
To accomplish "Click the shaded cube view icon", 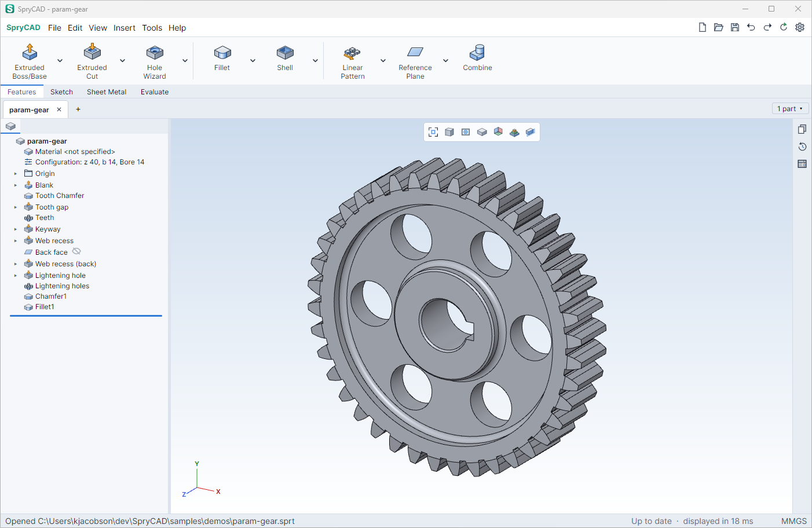I will [x=449, y=132].
